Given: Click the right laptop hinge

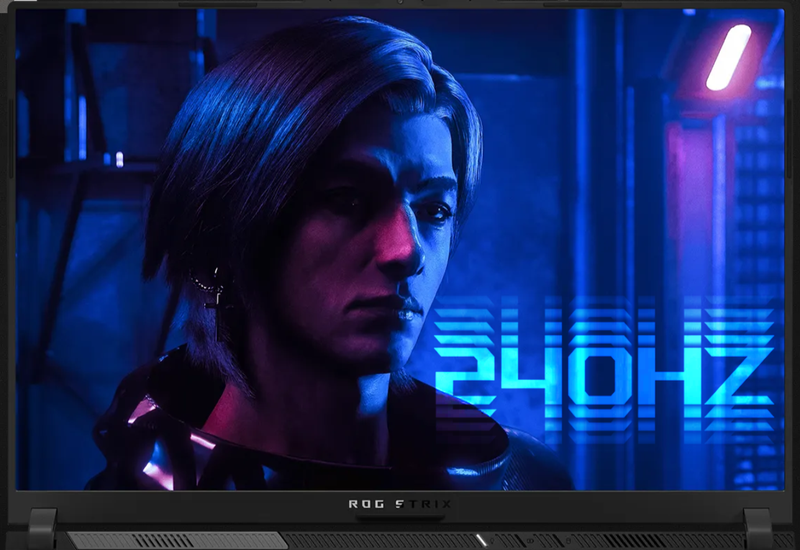Looking at the screenshot, I should 757,527.
